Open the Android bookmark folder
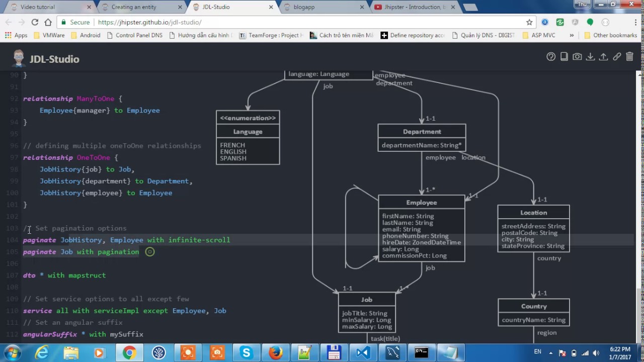644x362 pixels. tap(86, 35)
